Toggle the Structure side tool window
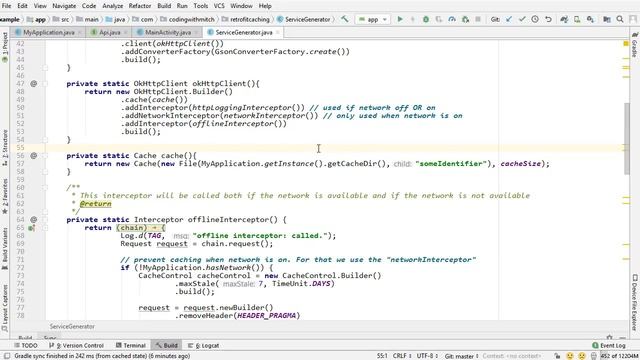 click(5, 147)
